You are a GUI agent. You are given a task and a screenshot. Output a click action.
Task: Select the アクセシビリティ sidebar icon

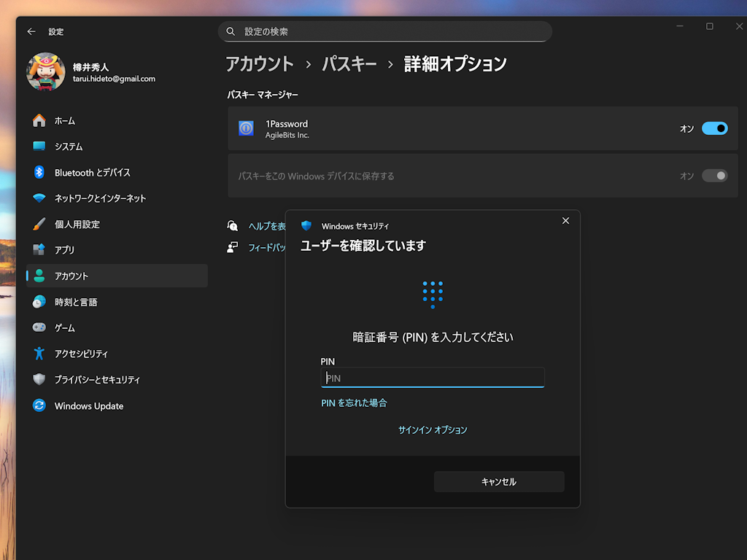39,354
